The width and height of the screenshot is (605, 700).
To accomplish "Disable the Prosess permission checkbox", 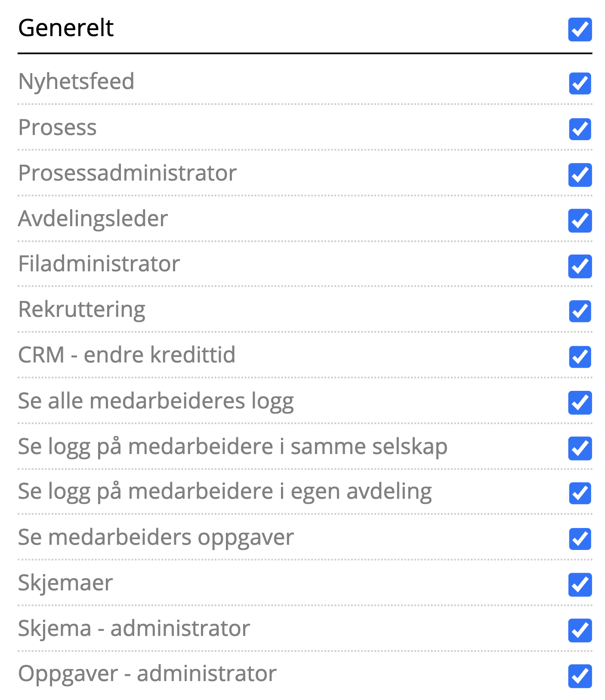I will pos(580,129).
